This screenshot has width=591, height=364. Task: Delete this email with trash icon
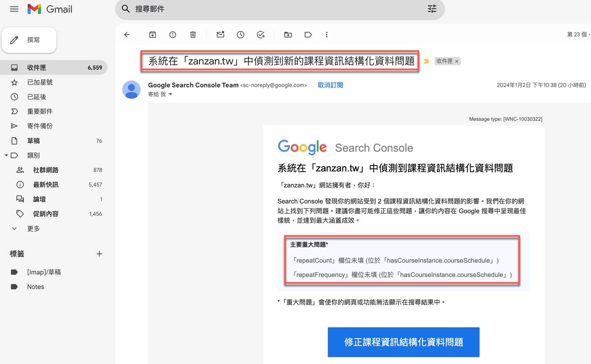click(x=193, y=35)
